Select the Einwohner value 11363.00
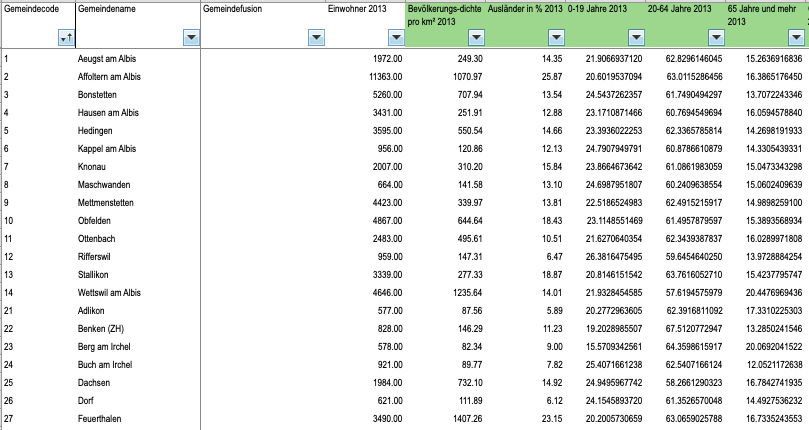Image resolution: width=809 pixels, height=430 pixels. [x=380, y=77]
